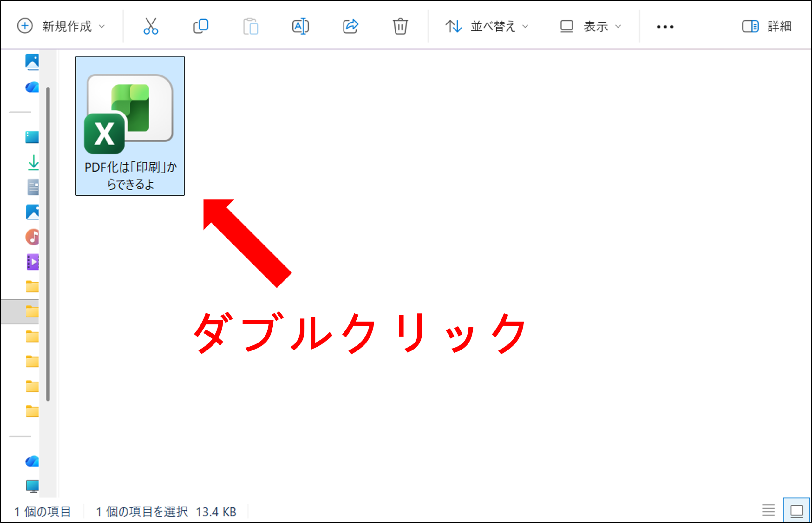Switch to large icons view in status bar
The image size is (812, 523).
(x=797, y=510)
